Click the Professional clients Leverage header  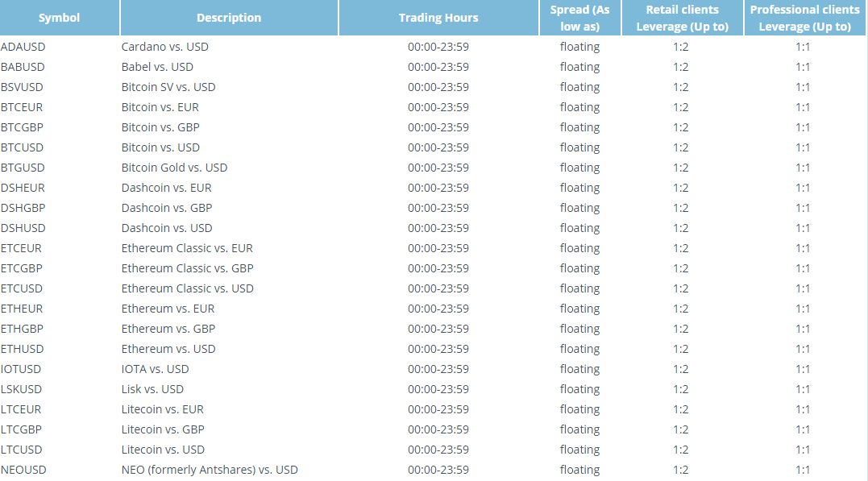point(804,18)
